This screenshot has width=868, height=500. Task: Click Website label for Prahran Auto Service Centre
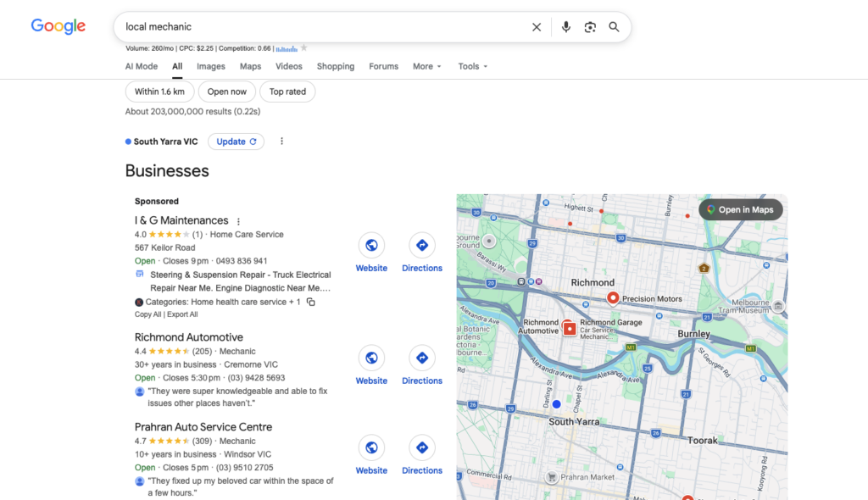pyautogui.click(x=371, y=470)
